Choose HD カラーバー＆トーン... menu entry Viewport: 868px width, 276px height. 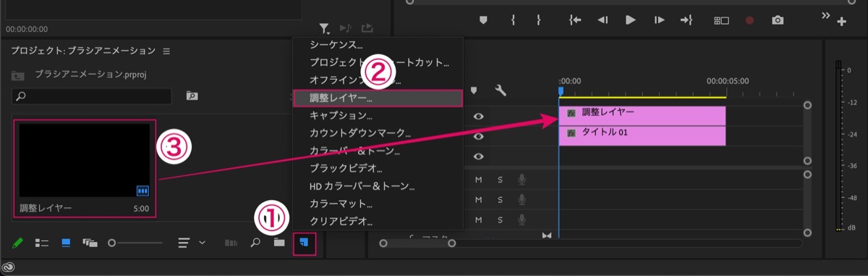pos(377,186)
